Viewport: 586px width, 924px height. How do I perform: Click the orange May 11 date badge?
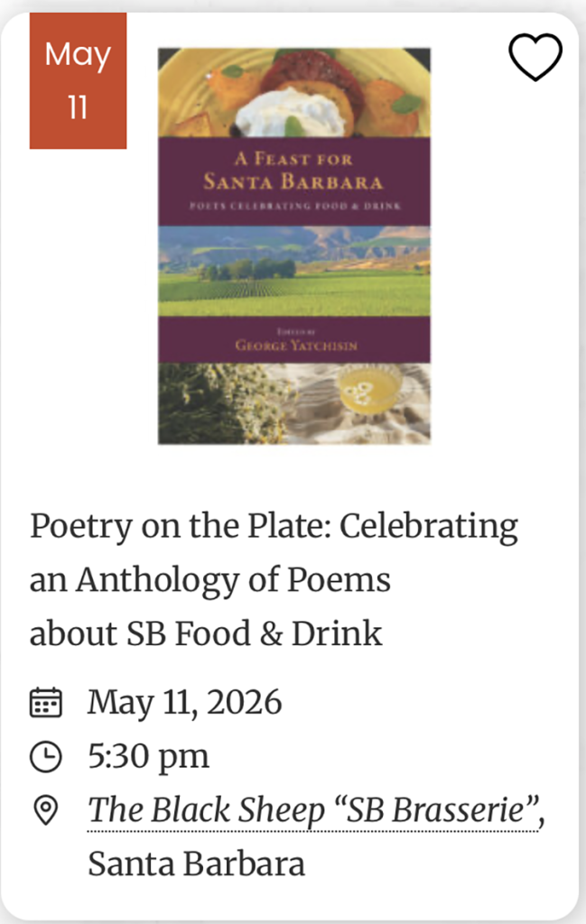click(x=78, y=80)
